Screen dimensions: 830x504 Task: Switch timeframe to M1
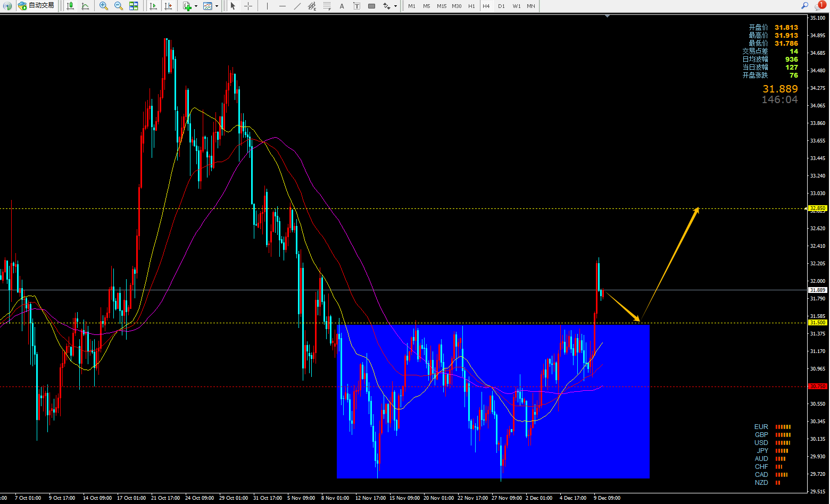coord(412,6)
